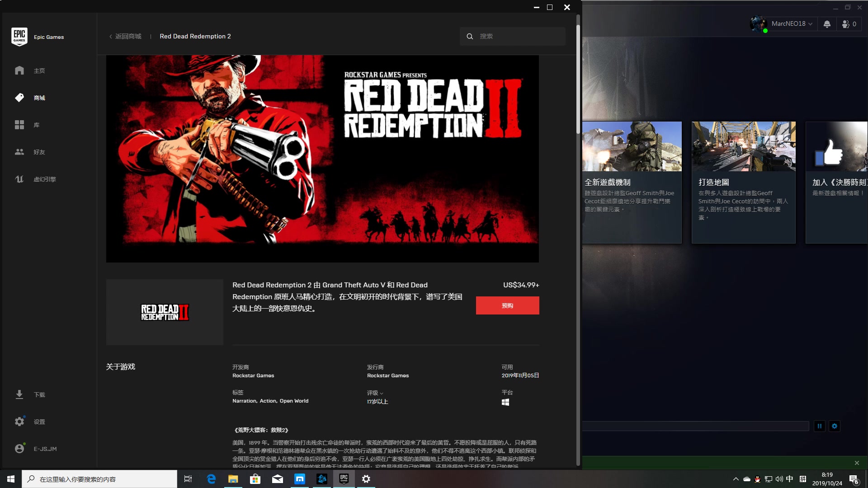Screen dimensions: 868x488
Task: Open the 设置 settings gear in sidebar
Action: point(19,422)
